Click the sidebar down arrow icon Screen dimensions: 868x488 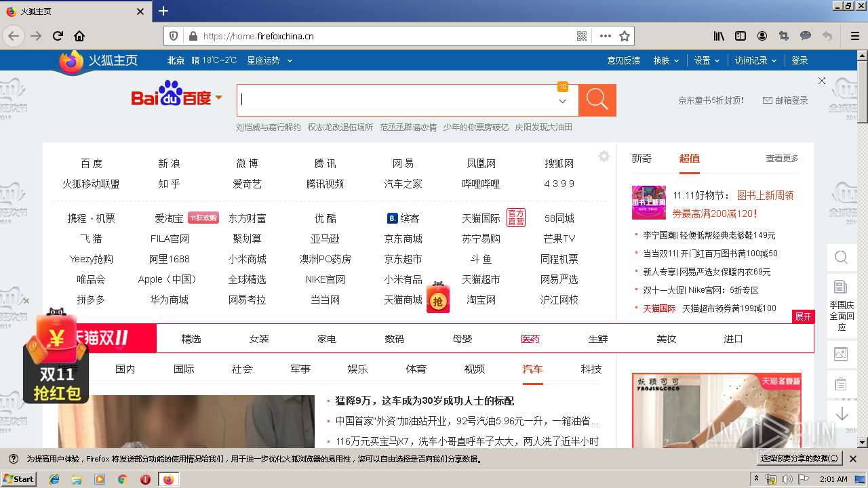tap(842, 413)
